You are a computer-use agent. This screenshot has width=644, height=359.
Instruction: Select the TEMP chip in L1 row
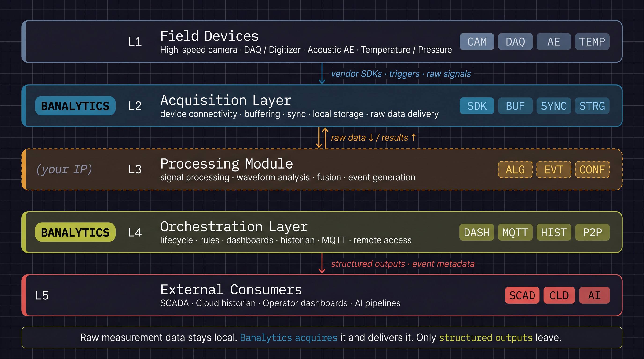pyautogui.click(x=592, y=41)
